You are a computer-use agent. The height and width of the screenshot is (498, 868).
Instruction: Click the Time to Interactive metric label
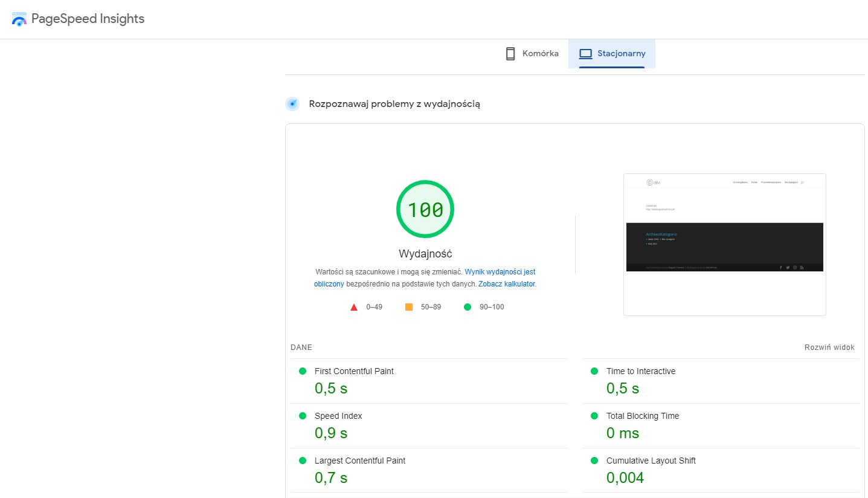[x=641, y=371]
